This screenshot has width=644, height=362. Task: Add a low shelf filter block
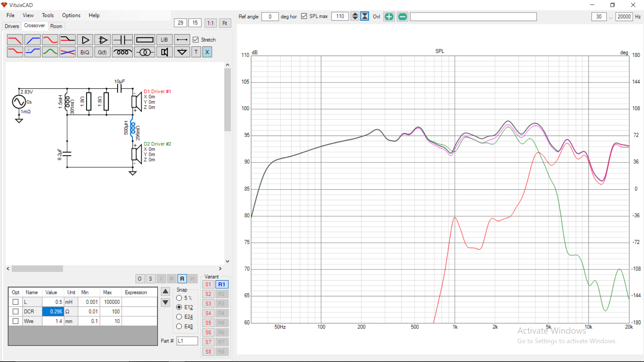pos(15,52)
